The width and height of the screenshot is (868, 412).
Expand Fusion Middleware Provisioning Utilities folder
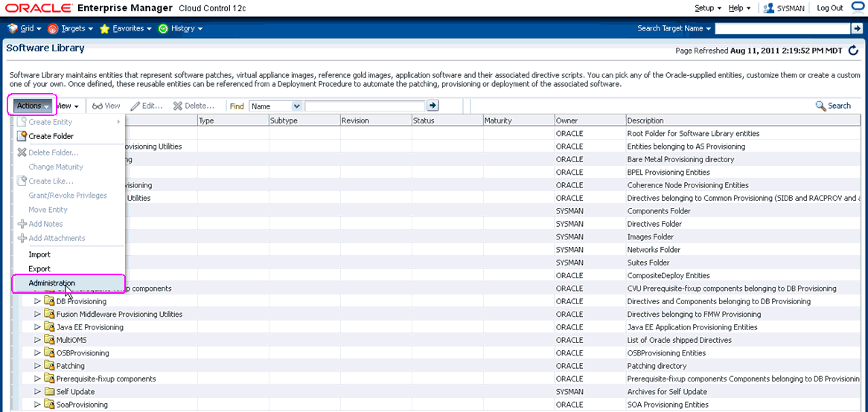[x=38, y=314]
